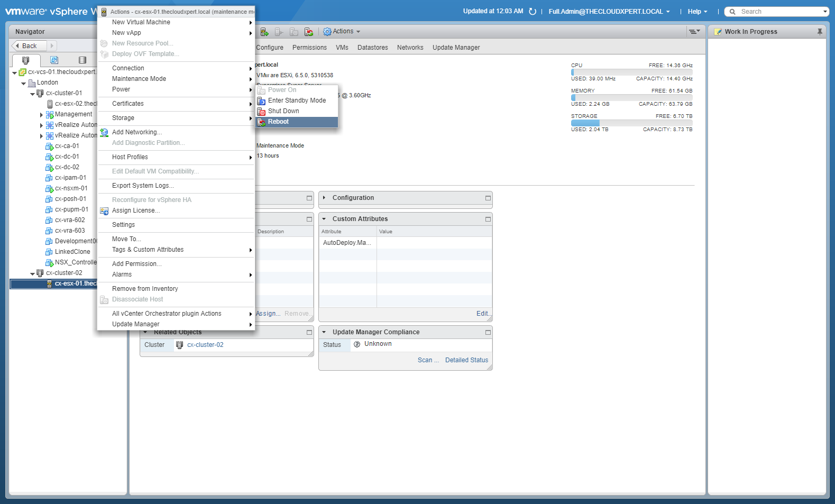Click the Detailed Status link

(x=466, y=360)
